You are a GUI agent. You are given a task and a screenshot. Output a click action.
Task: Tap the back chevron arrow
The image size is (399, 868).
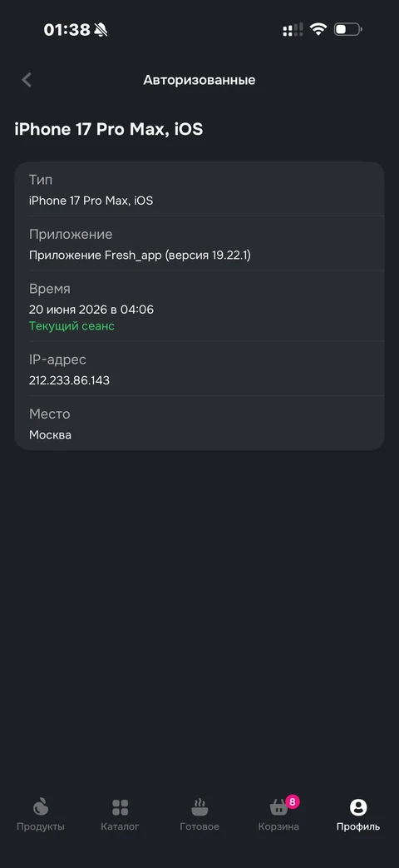(27, 80)
